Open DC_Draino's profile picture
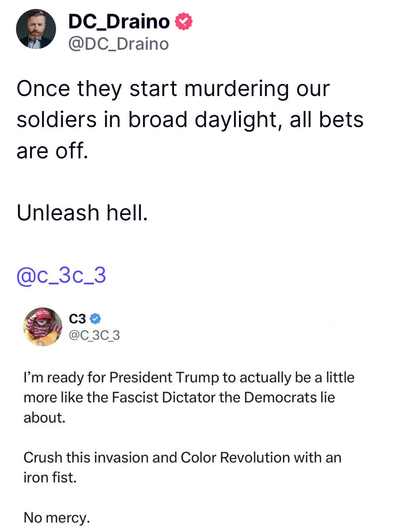This screenshot has width=393, height=532. point(36,29)
